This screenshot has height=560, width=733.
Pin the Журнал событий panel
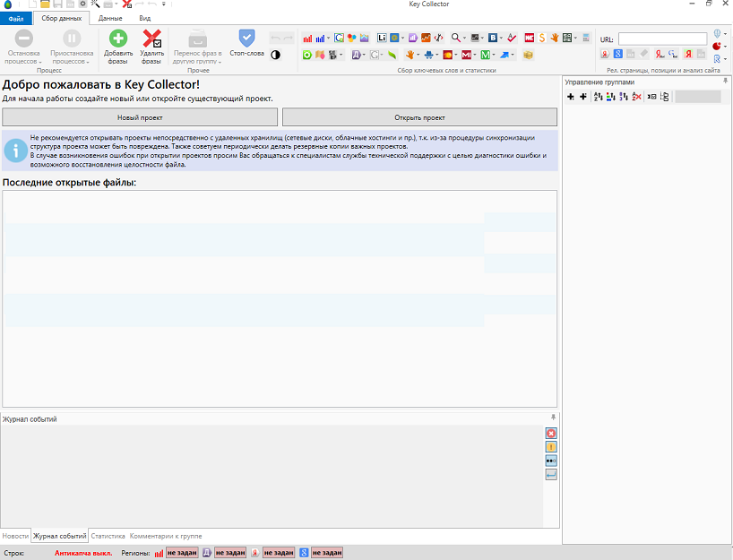[x=553, y=417]
